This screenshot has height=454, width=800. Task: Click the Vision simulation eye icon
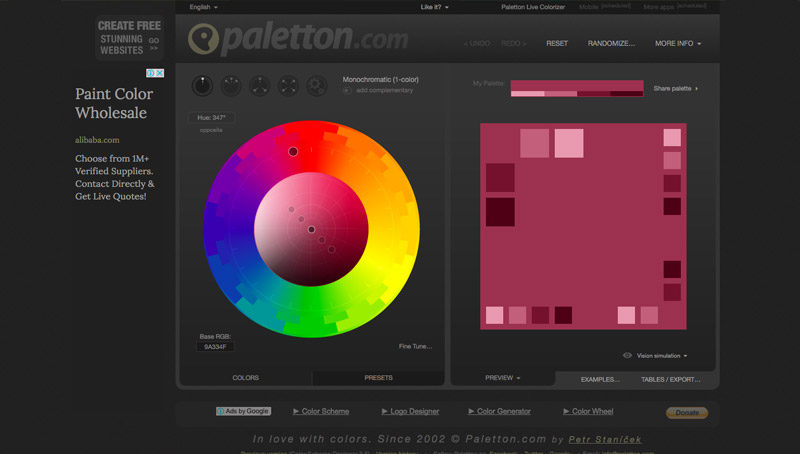(x=627, y=355)
